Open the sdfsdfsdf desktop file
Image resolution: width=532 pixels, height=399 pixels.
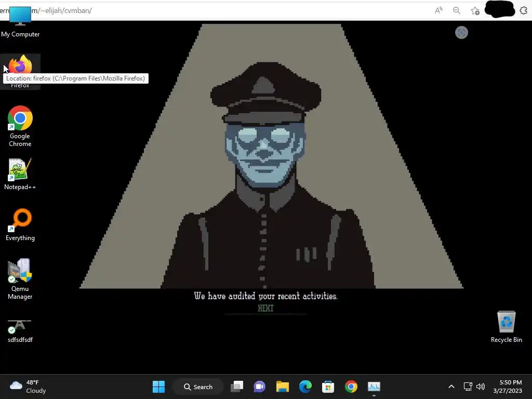pos(20,331)
